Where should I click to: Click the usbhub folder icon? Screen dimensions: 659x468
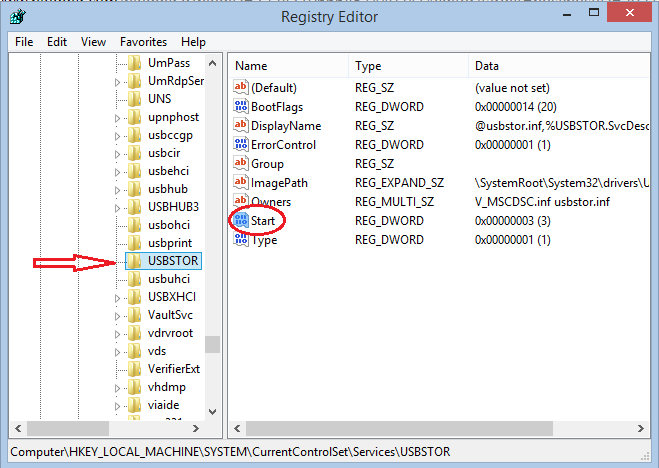[x=134, y=189]
